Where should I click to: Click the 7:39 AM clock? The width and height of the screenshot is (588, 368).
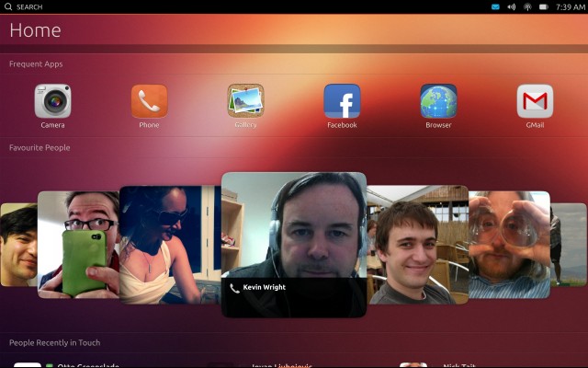point(570,6)
